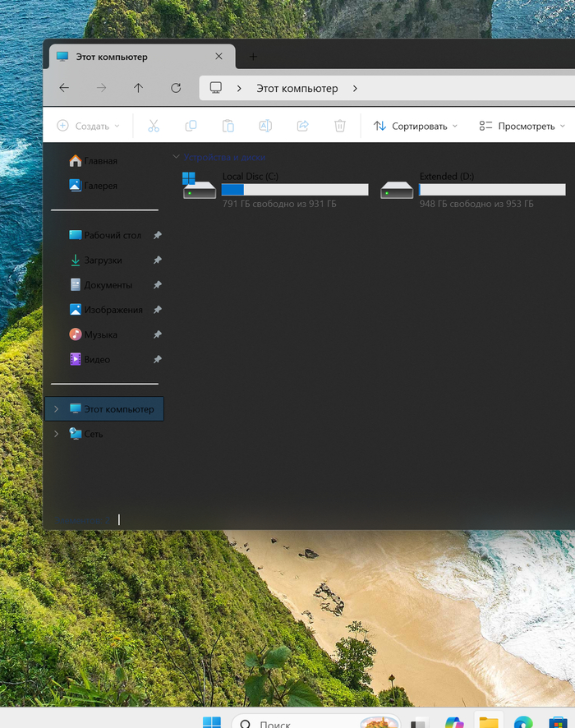Open Изображения in sidebar
The height and width of the screenshot is (728, 575).
[106, 310]
